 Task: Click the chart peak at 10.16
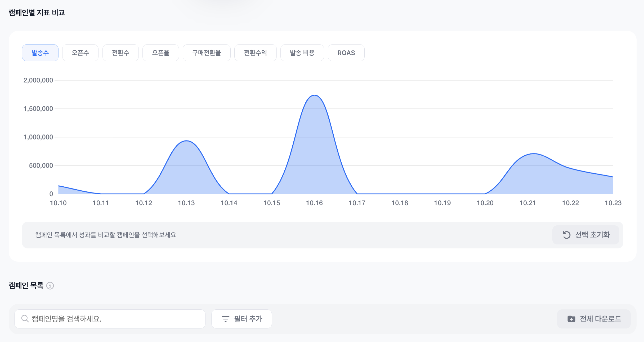click(x=314, y=95)
